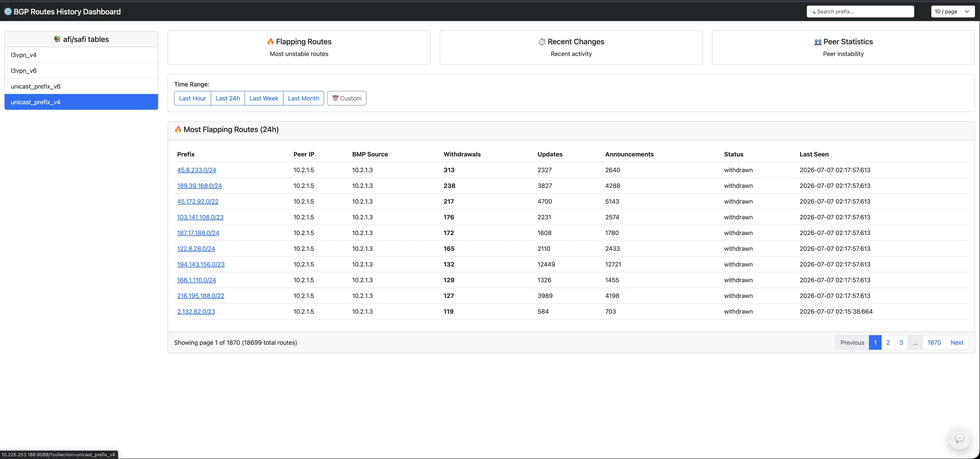Screen dimensions: 980x459
Task: Click the stopwatch icon on Recent Changes
Action: tap(542, 41)
